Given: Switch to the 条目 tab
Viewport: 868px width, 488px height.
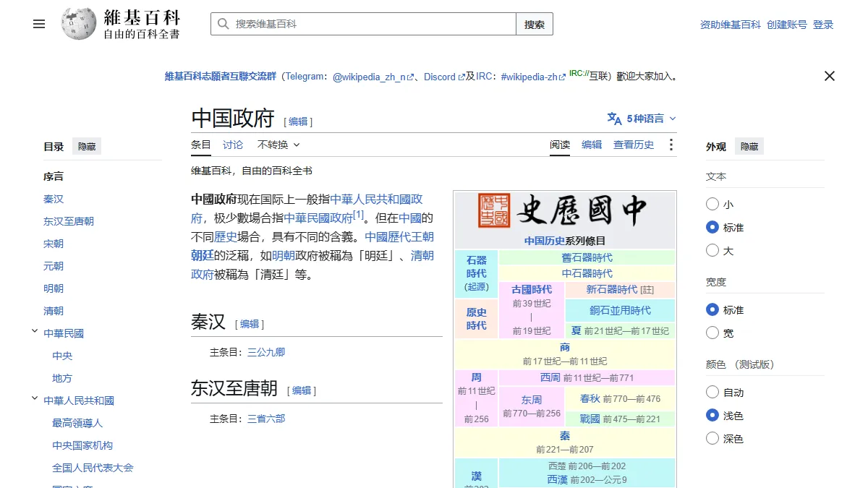Looking at the screenshot, I should pyautogui.click(x=201, y=145).
